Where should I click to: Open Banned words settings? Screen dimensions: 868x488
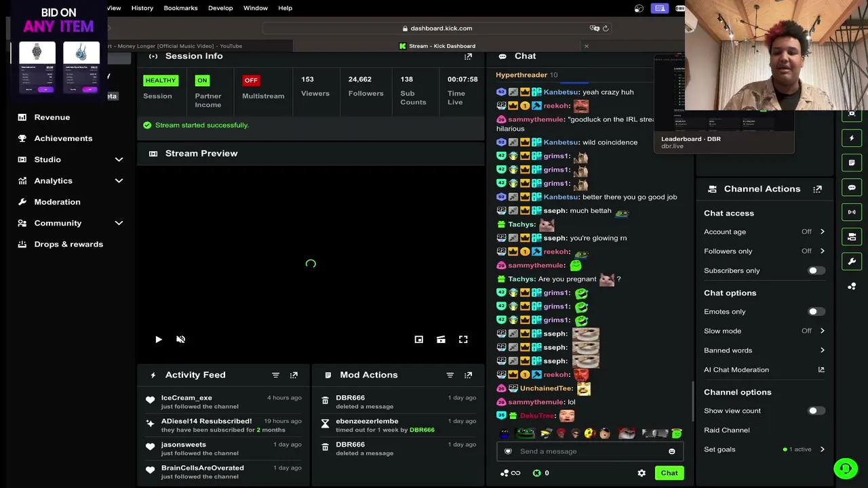pyautogui.click(x=764, y=350)
